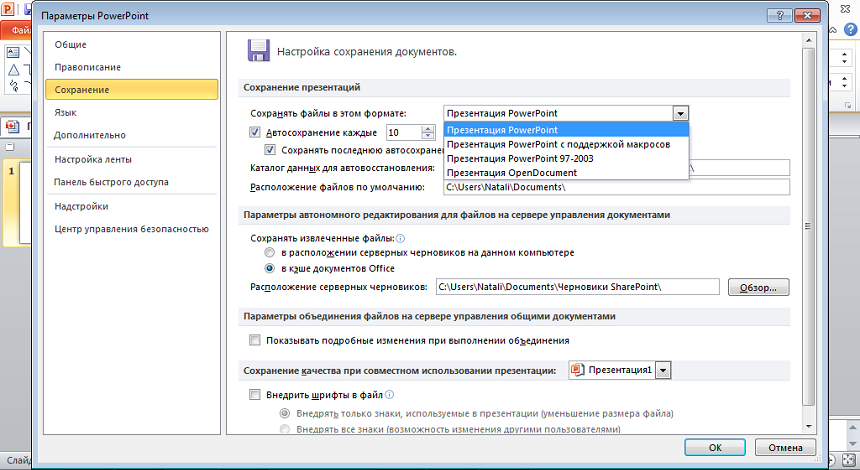Toggle Показывать подробные изменения checkbox
Screen dimensions: 860x470
(x=254, y=340)
